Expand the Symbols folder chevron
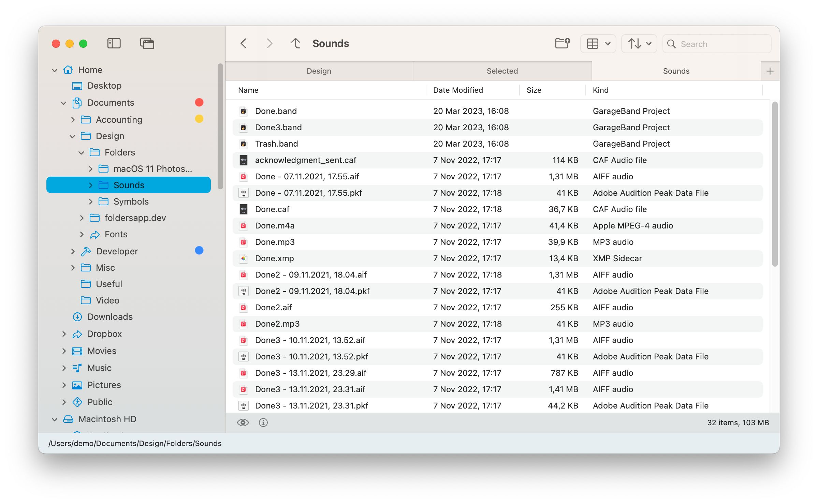 tap(90, 201)
